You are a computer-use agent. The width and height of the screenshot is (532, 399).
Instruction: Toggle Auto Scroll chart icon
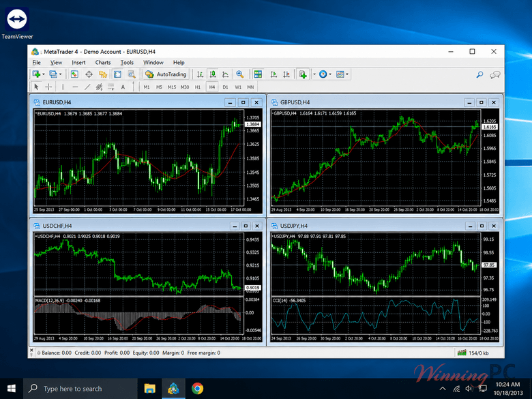(274, 74)
